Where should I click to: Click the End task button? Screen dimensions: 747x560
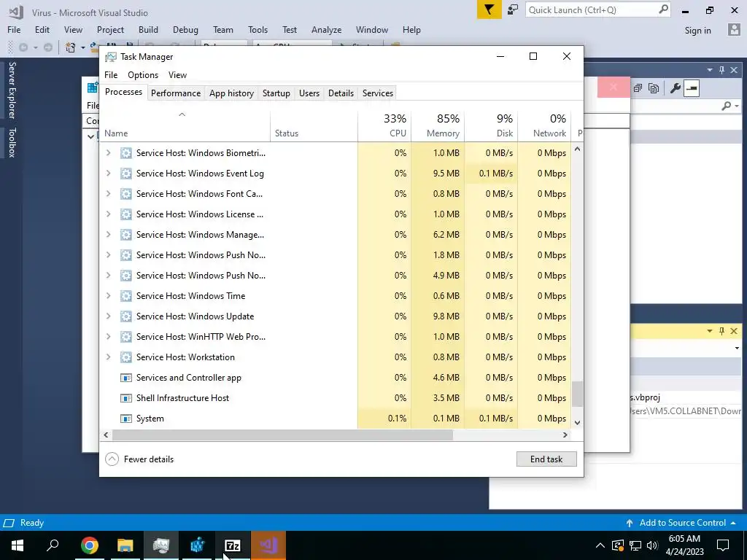pyautogui.click(x=546, y=459)
